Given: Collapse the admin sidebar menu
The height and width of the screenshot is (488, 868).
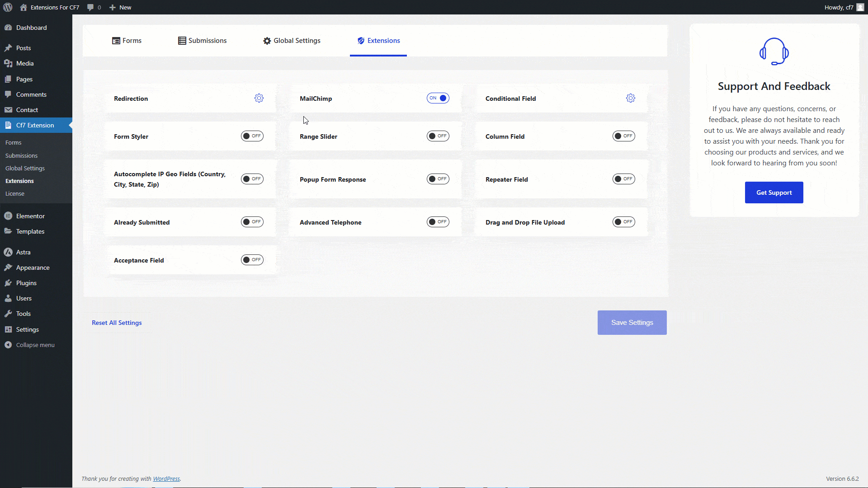Looking at the screenshot, I should (35, 345).
